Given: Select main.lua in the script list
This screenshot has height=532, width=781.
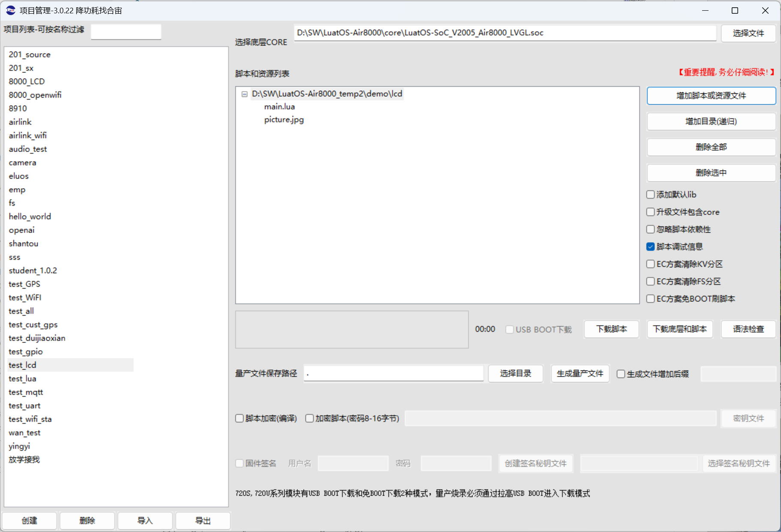Looking at the screenshot, I should (x=279, y=107).
